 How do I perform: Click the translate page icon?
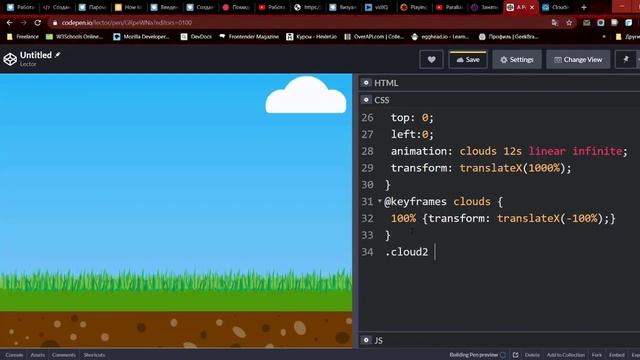(555, 23)
